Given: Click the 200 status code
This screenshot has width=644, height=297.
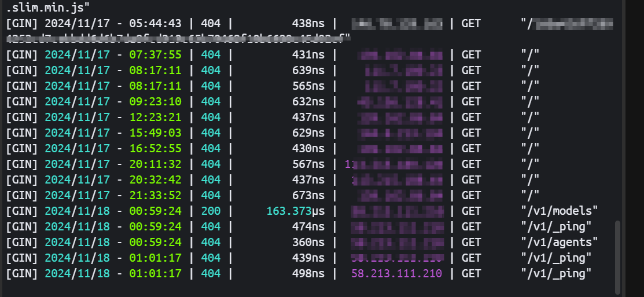Looking at the screenshot, I should [211, 211].
